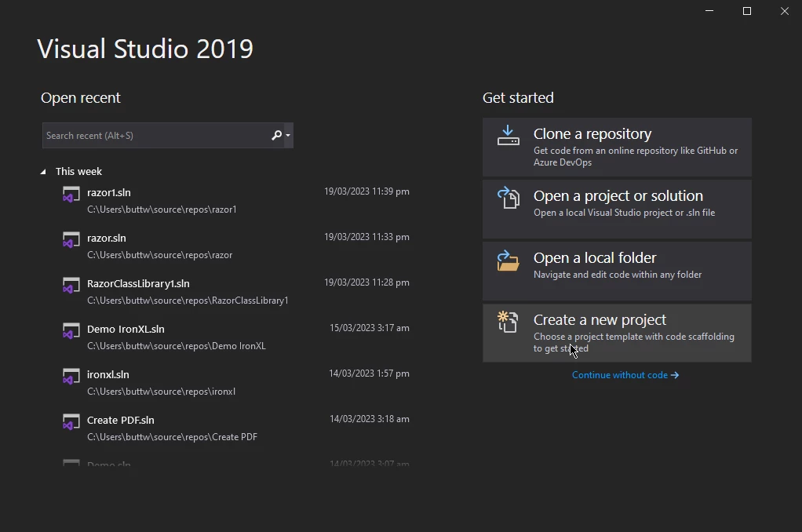The image size is (802, 532).
Task: Click the Open a local folder icon
Action: tap(509, 260)
